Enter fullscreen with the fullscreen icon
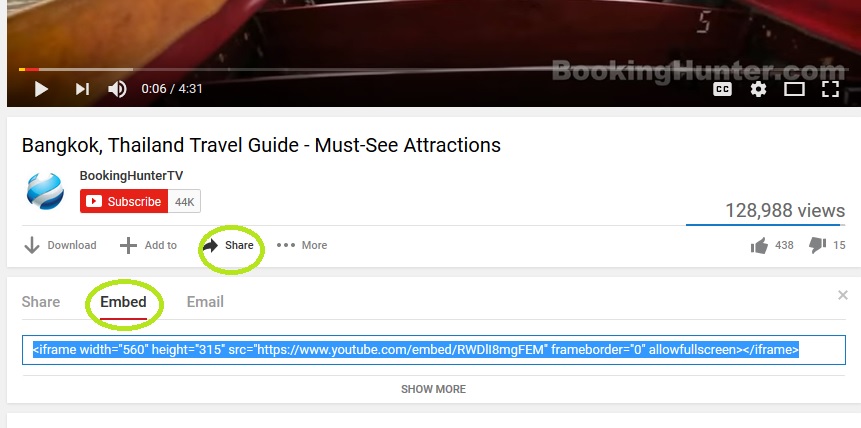 point(830,89)
